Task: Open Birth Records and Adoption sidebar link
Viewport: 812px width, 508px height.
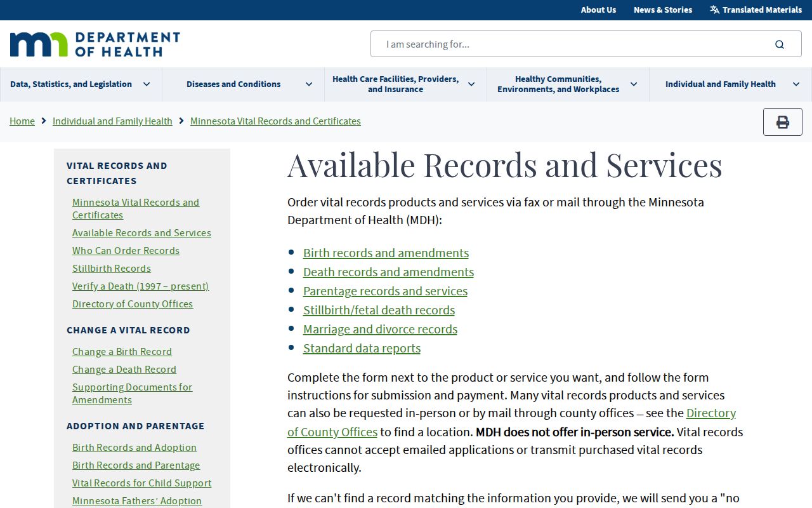Action: tap(134, 448)
